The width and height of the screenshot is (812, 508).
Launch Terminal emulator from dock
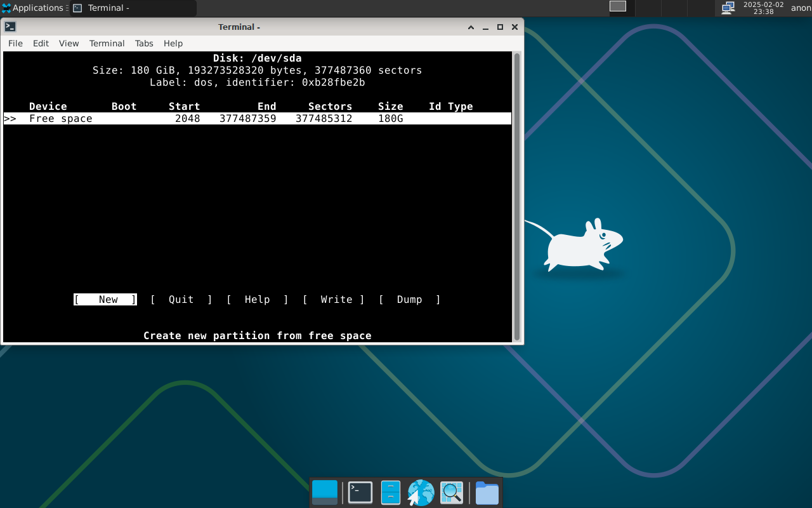360,493
